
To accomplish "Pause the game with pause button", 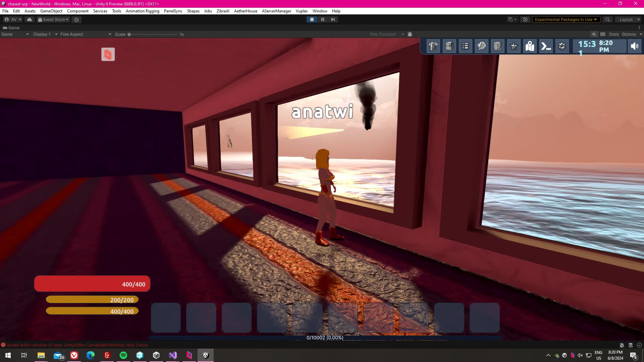I will coord(322,19).
